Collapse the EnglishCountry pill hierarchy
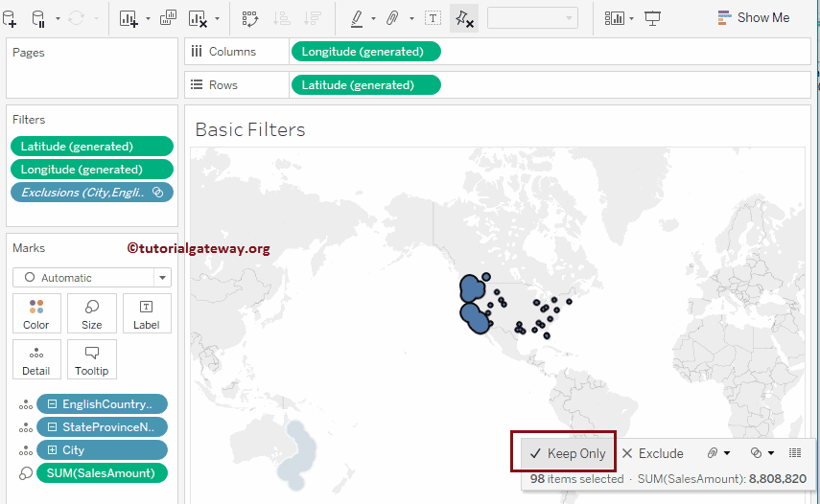The image size is (820, 504). pos(53,404)
